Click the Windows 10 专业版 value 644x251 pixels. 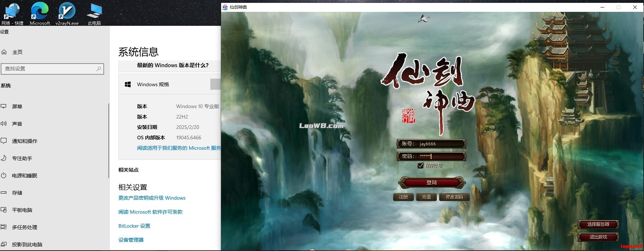click(x=197, y=106)
